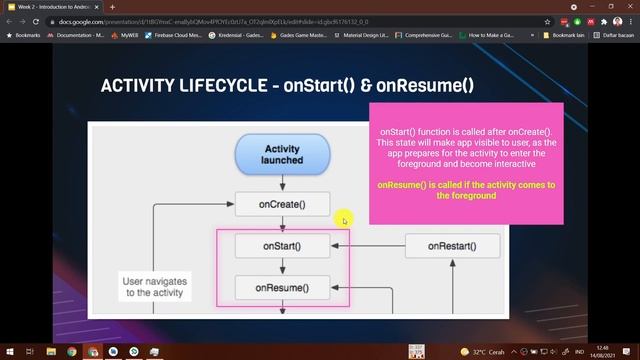Click the onResume() box in the diagram
The height and width of the screenshot is (360, 640).
pyautogui.click(x=282, y=288)
